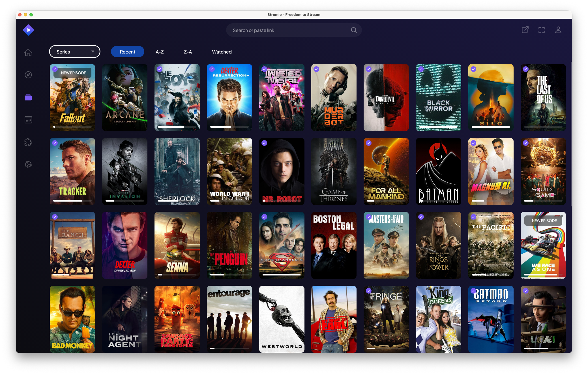
Task: Expand the Series type dropdown
Action: pyautogui.click(x=74, y=52)
